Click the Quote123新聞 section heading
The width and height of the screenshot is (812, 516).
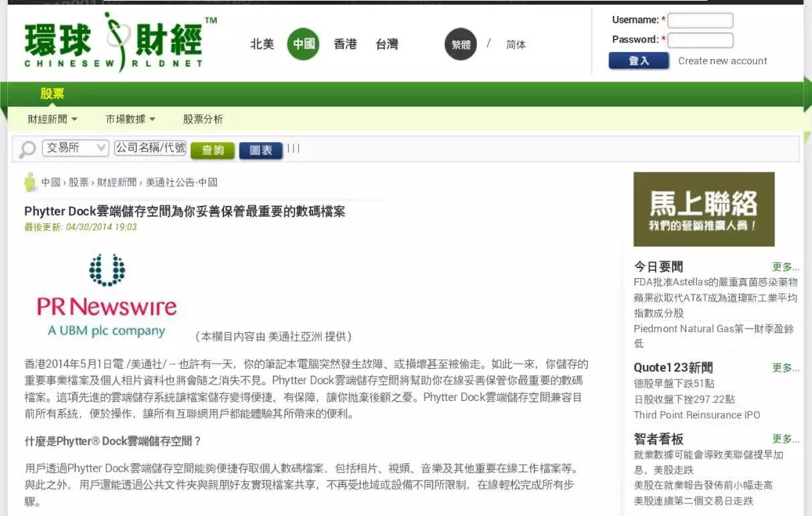tap(674, 368)
